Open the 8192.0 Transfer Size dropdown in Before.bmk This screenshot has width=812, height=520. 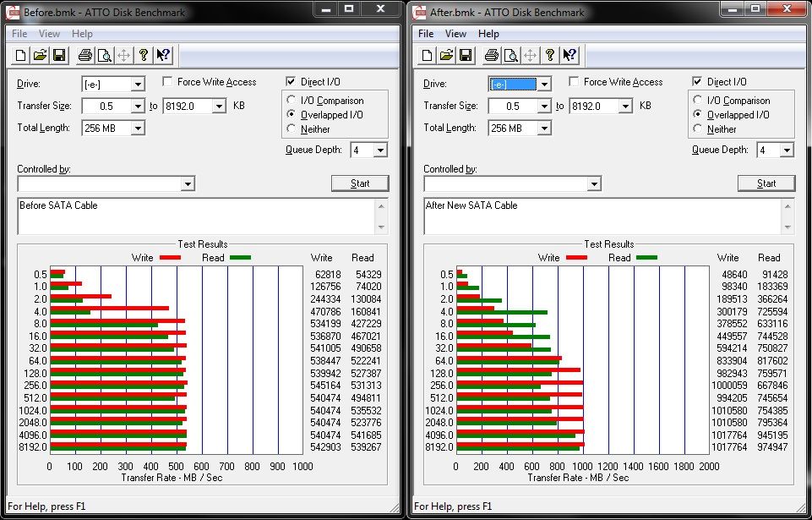[x=219, y=107]
